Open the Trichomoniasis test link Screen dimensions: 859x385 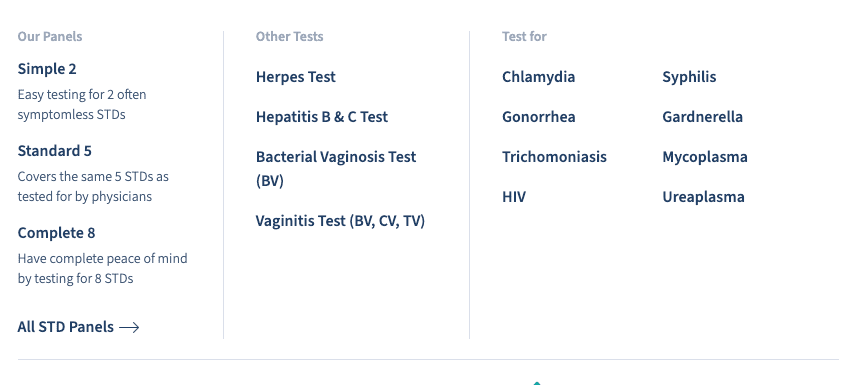[x=554, y=157]
